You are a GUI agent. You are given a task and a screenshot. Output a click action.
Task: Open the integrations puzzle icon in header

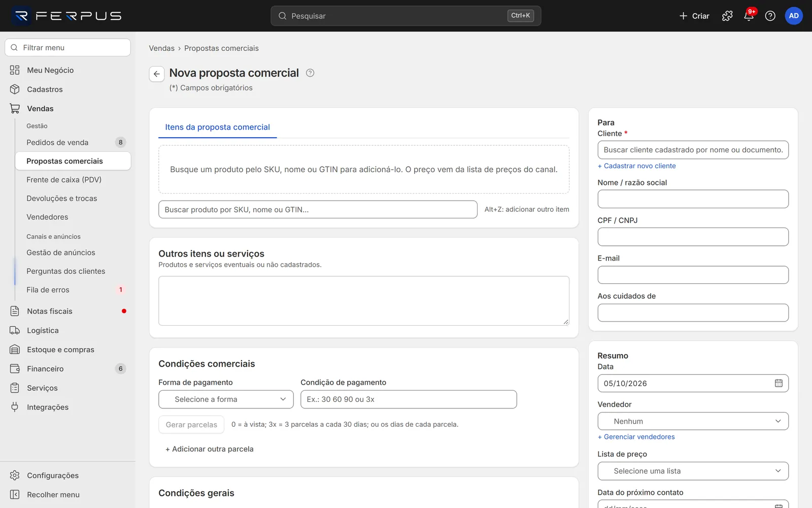point(727,16)
